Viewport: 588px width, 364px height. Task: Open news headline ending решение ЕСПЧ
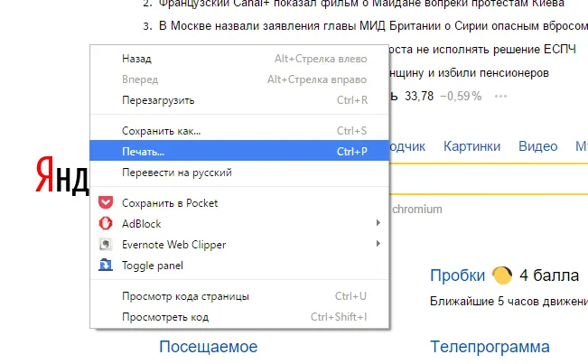coord(482,50)
